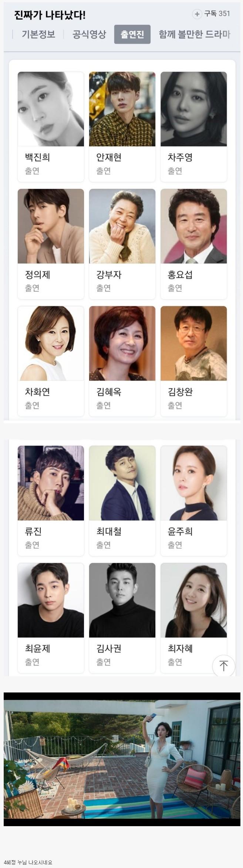Click the 차화연 name link
Screen dimensions: 243x868
point(37,391)
